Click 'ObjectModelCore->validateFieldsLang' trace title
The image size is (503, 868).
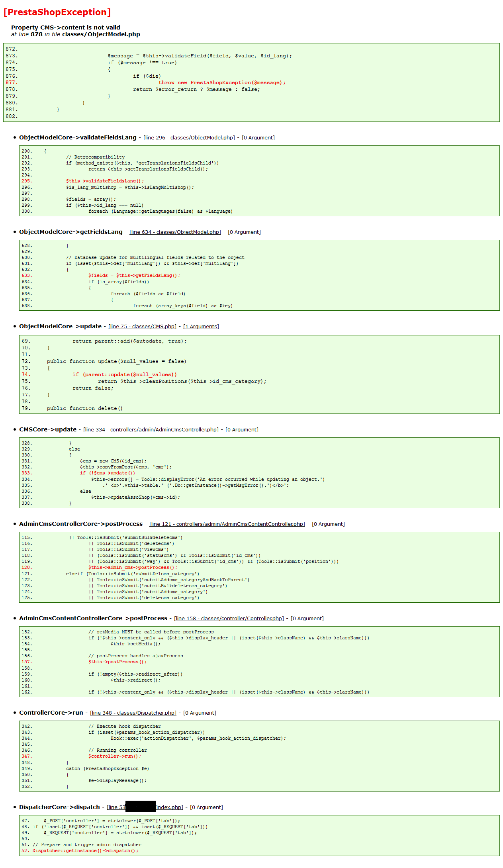78,137
